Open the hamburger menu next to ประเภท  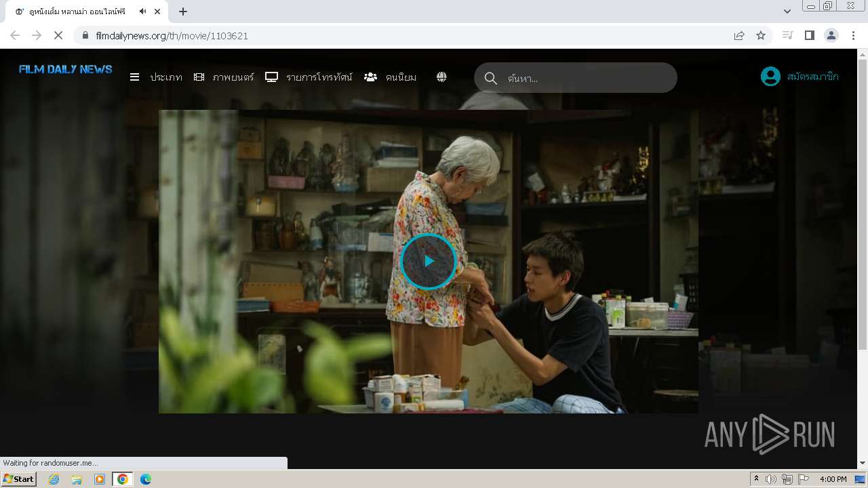coord(134,77)
